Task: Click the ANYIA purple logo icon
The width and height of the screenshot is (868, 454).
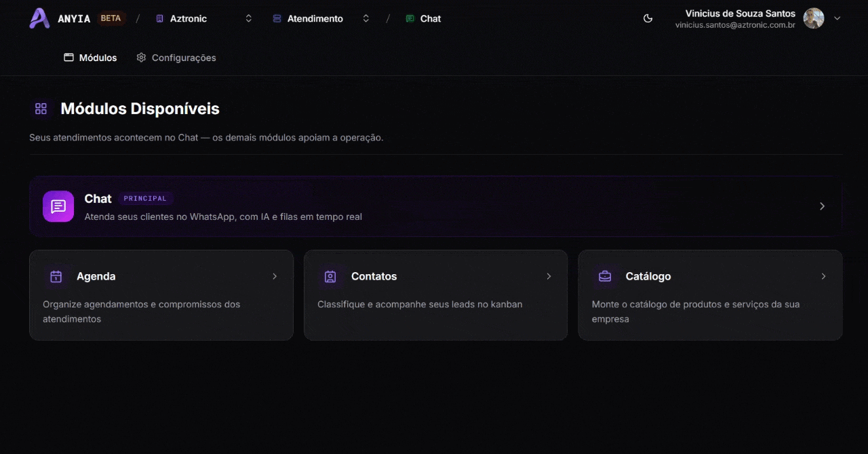Action: tap(39, 18)
